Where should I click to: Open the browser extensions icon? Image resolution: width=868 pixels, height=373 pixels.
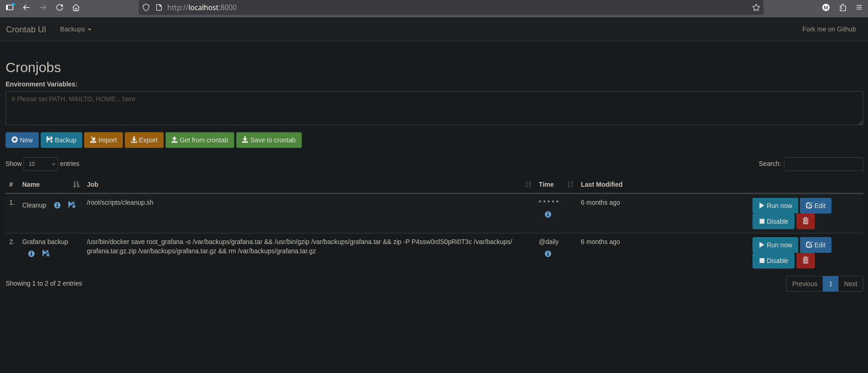coord(843,7)
